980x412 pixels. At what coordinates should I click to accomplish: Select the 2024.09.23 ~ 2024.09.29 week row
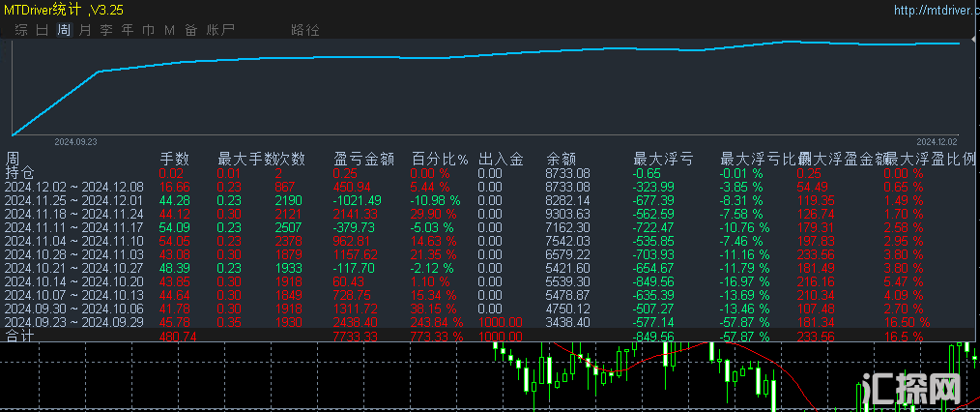(73, 322)
